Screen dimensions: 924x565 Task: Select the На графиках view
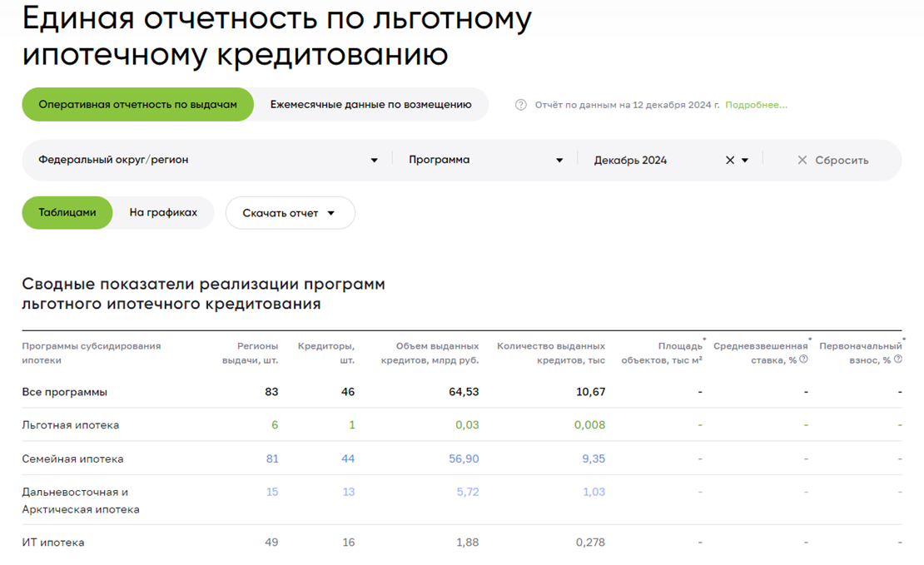(163, 213)
